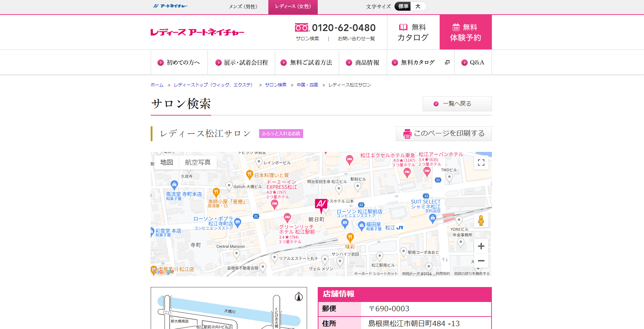Toggle map fullscreen view
The width and height of the screenshot is (644, 329).
coord(481,163)
